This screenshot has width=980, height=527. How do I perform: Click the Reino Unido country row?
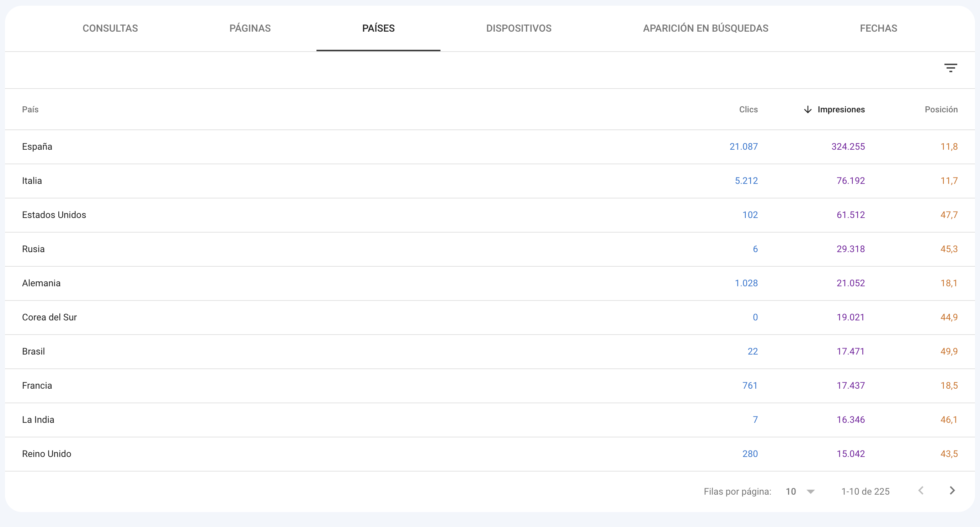coord(490,454)
